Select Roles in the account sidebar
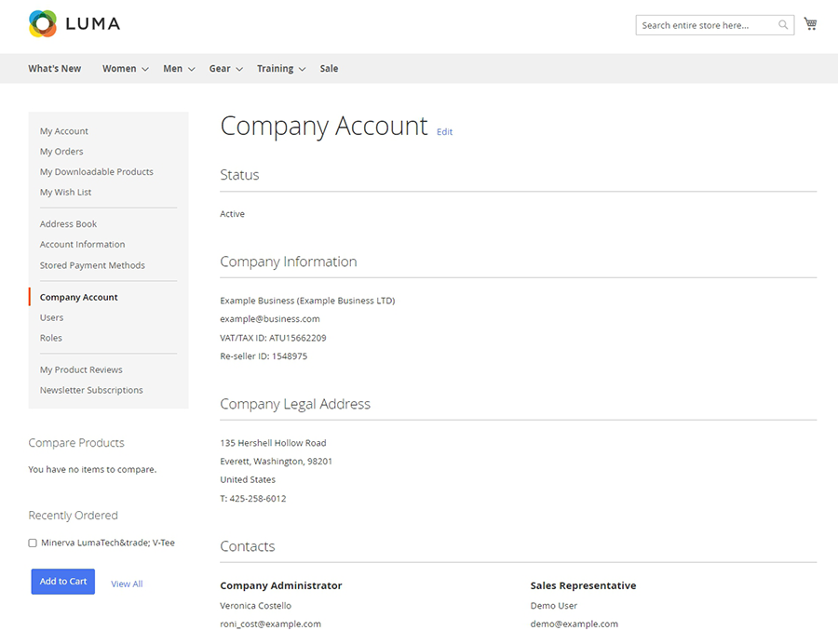 coord(51,338)
